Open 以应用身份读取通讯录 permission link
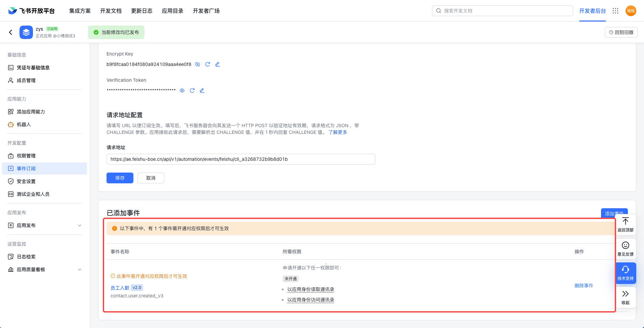Viewport: 644px width, 328px height. (x=311, y=289)
